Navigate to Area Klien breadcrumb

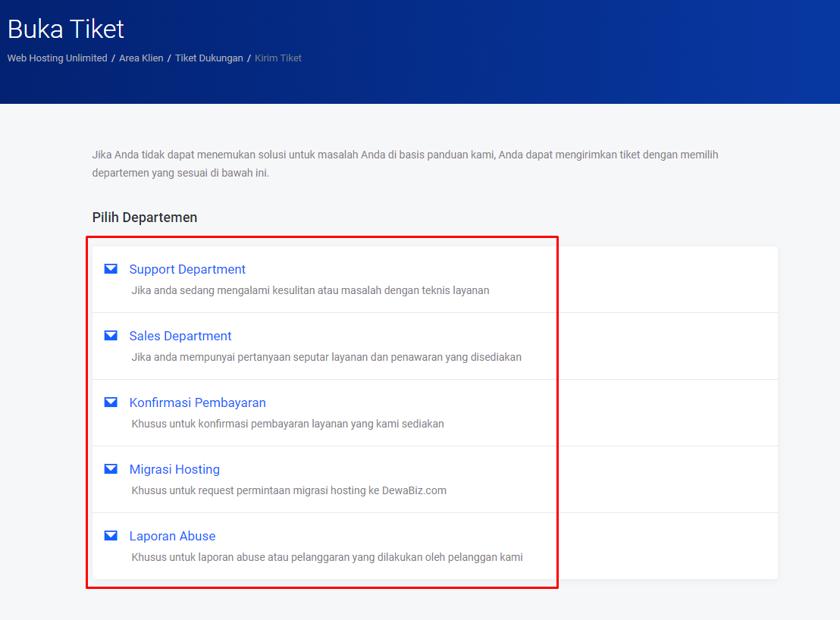[141, 58]
